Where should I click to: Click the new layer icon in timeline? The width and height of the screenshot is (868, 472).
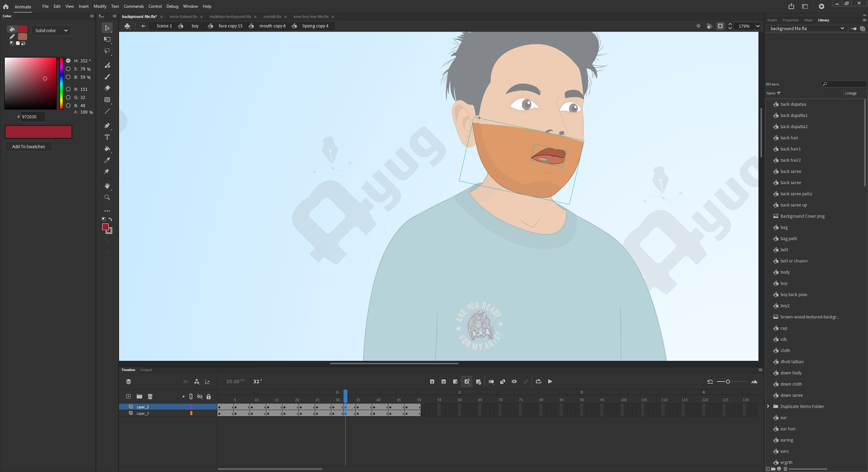click(128, 397)
